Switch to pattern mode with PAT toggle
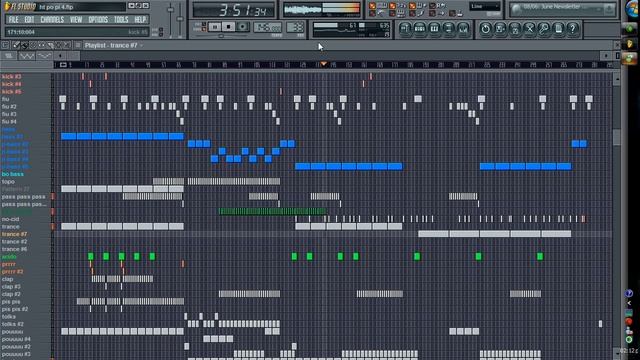The image size is (640, 360). pyautogui.click(x=204, y=24)
